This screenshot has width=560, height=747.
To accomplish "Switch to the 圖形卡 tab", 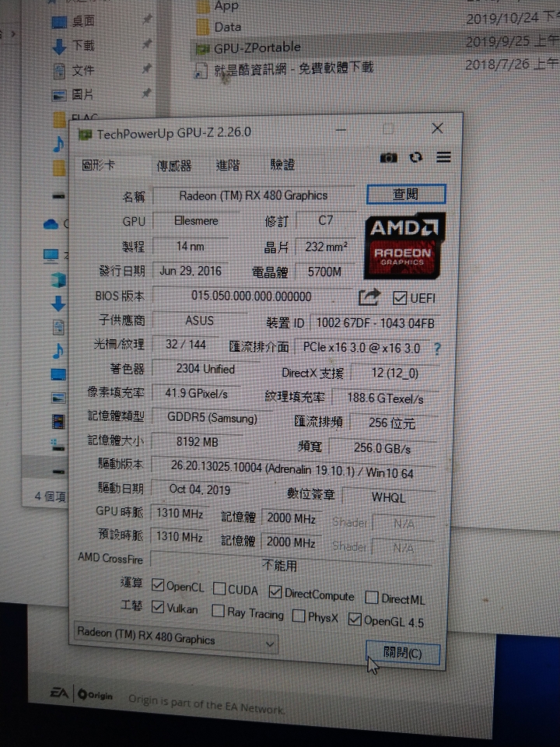I will point(99,165).
